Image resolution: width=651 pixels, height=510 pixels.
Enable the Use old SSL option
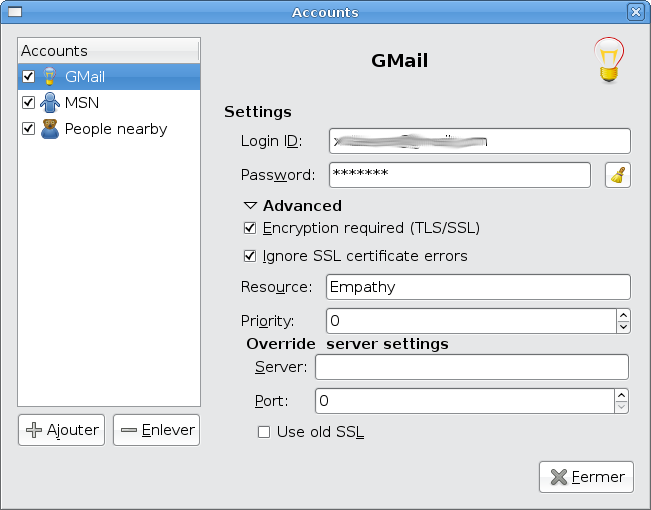click(x=265, y=432)
